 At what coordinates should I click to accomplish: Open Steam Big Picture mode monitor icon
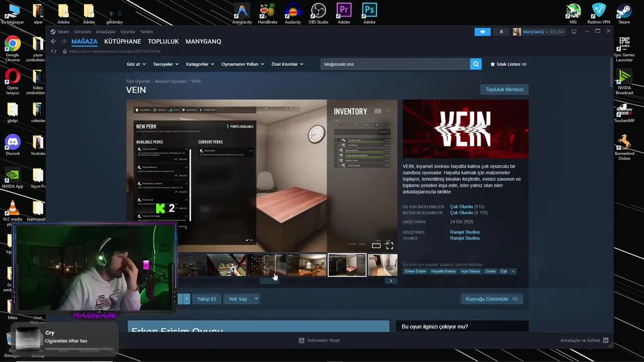[x=574, y=32]
